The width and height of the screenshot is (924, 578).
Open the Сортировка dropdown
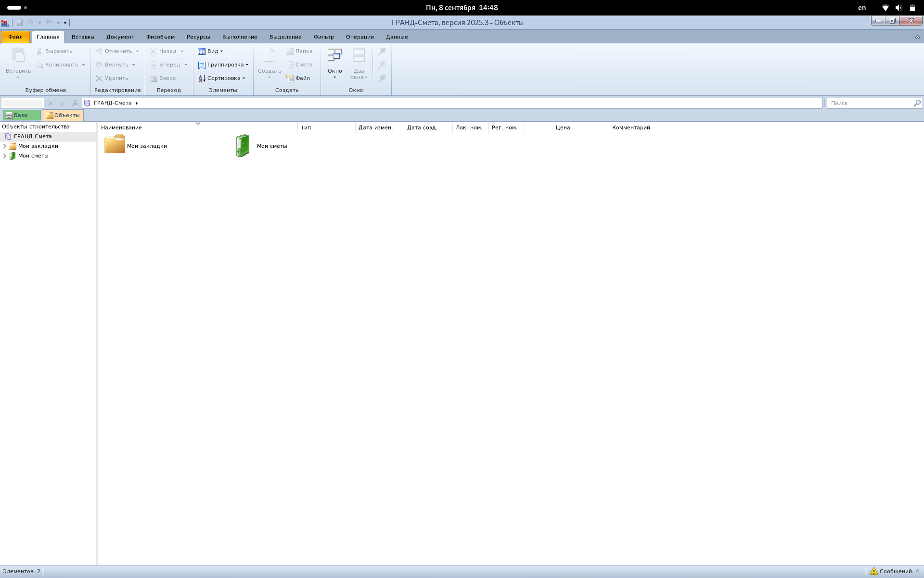point(222,78)
